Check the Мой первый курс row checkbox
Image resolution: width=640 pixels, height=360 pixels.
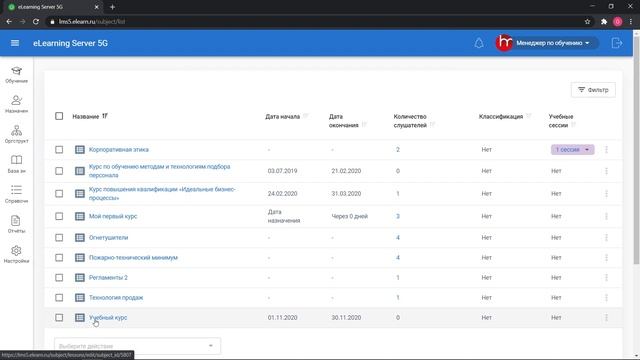tap(59, 216)
